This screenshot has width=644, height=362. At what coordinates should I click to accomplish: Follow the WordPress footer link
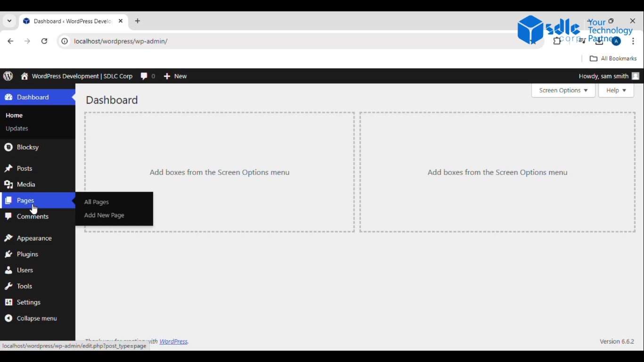coord(173,341)
